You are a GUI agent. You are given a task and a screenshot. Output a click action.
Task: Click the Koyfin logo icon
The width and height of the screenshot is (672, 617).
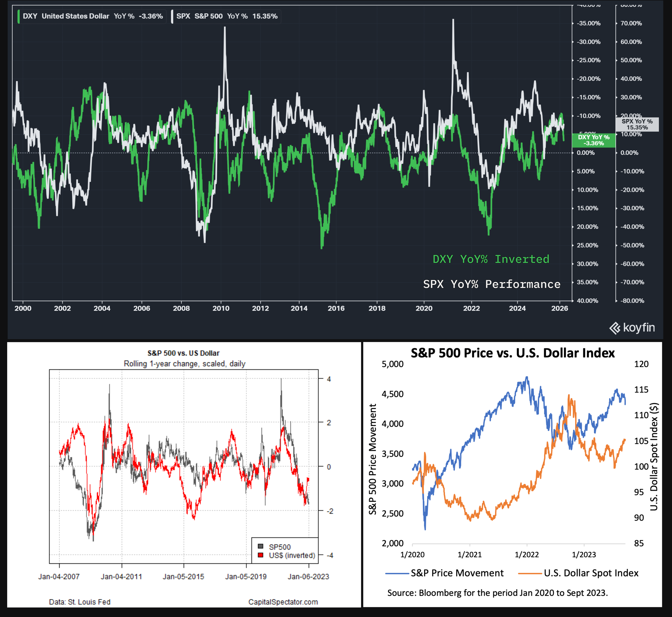(615, 328)
